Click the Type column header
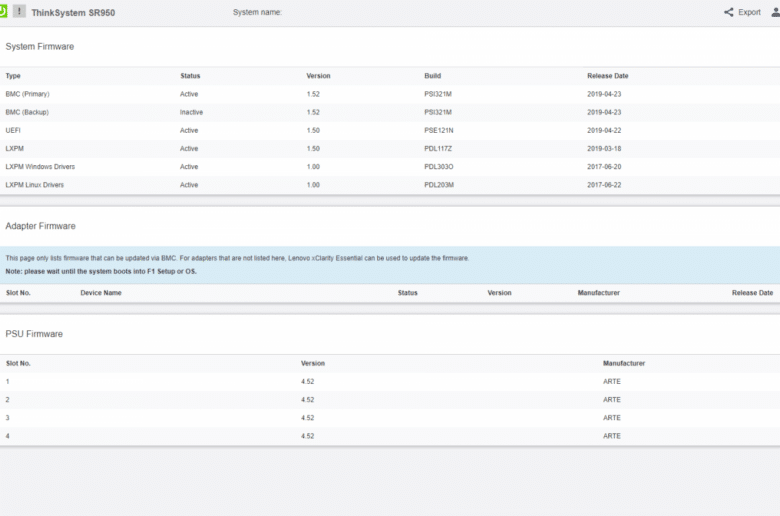780x516 pixels. pos(13,76)
